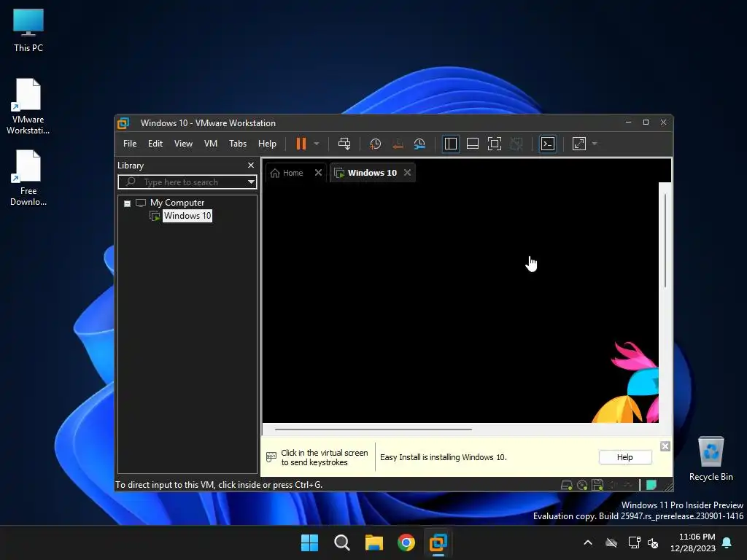
Task: Click the floppy drive status bar icon
Action: (x=597, y=485)
